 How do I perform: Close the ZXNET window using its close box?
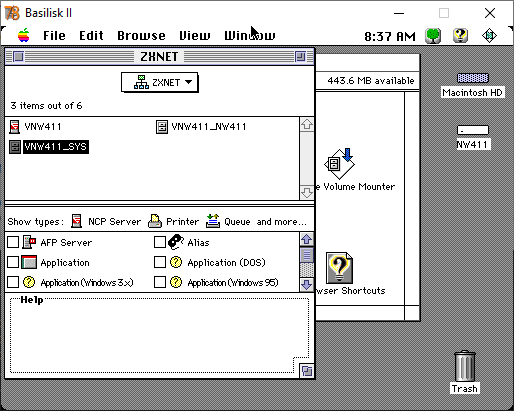[19, 57]
